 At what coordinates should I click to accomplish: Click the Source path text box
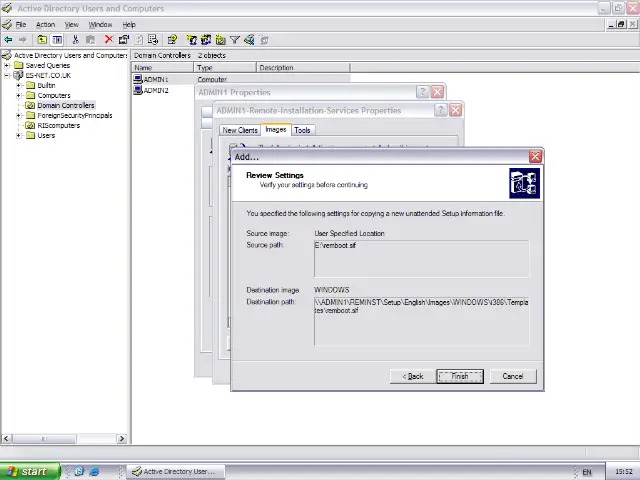tap(422, 259)
